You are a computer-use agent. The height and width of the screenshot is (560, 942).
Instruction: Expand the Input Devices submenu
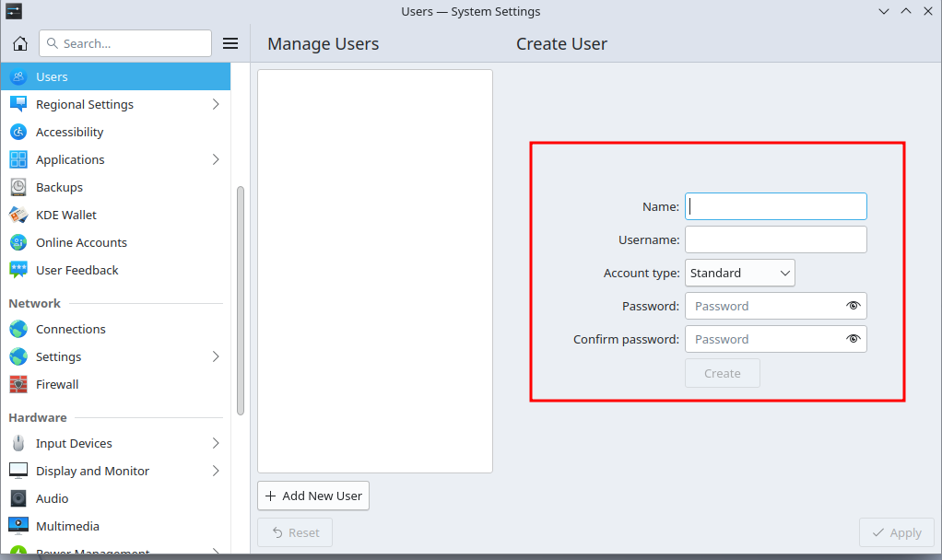[x=216, y=443]
